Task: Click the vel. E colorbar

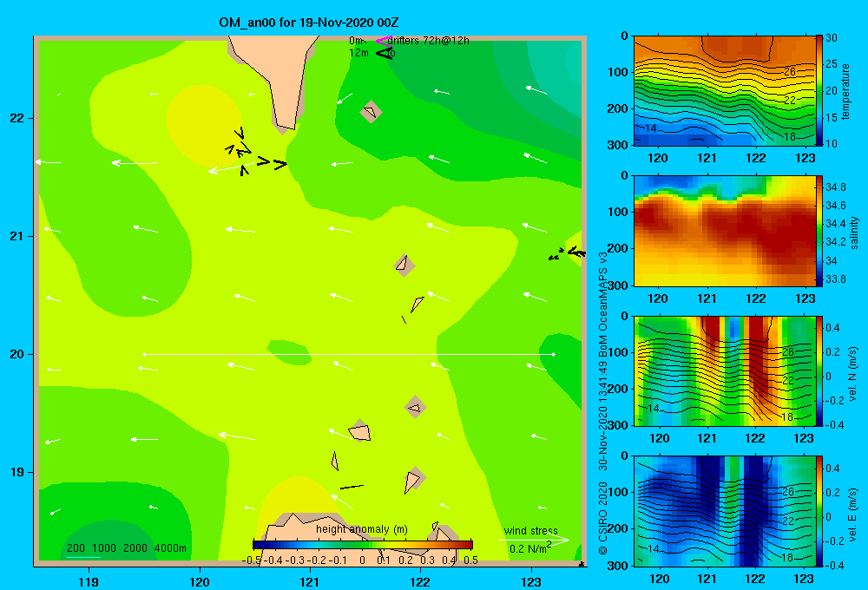Action: pos(819,511)
